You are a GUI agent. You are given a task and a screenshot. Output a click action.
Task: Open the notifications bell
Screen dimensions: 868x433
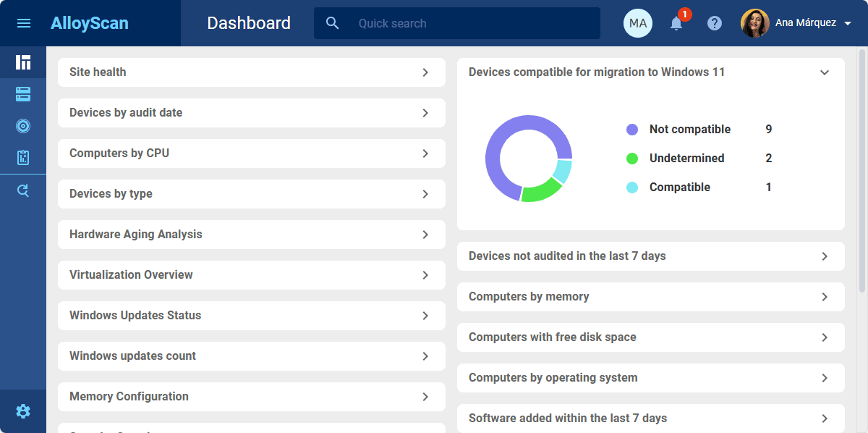tap(676, 23)
